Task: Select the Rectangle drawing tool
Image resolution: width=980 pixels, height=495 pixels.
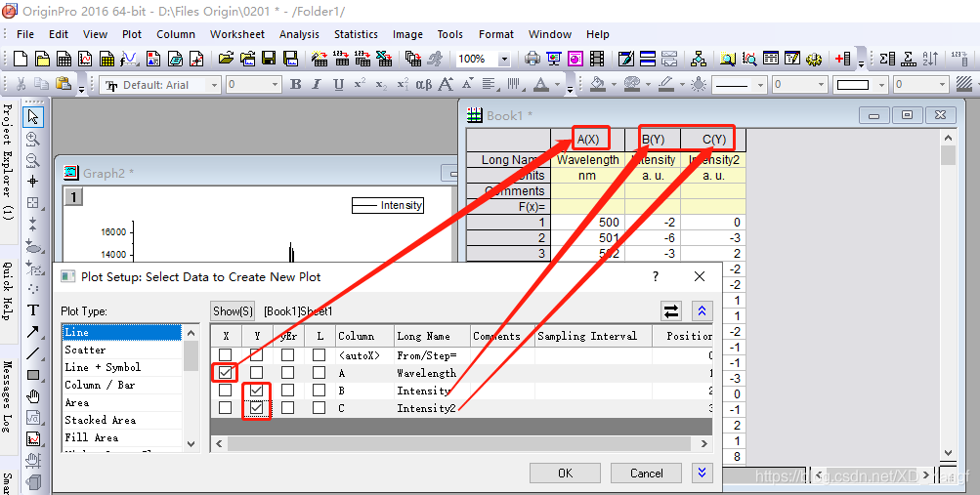Action: [33, 375]
